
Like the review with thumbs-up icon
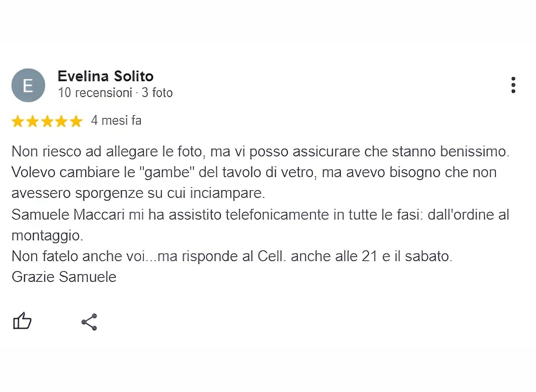pyautogui.click(x=22, y=321)
